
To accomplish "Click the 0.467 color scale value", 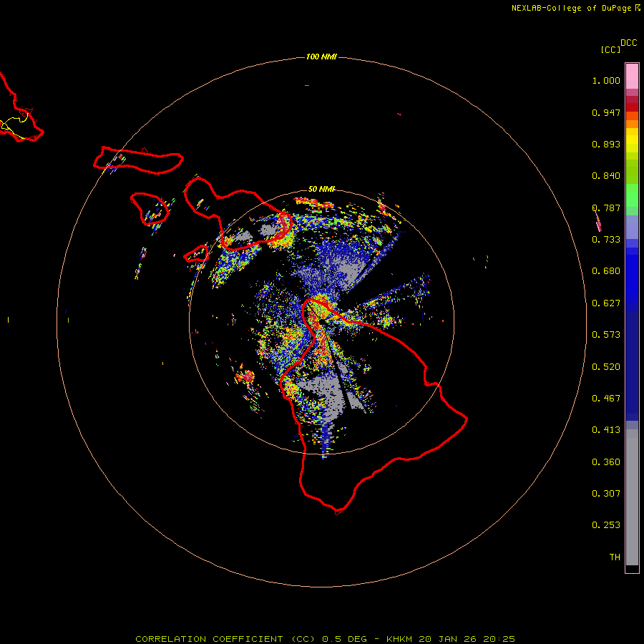I will pyautogui.click(x=606, y=399).
